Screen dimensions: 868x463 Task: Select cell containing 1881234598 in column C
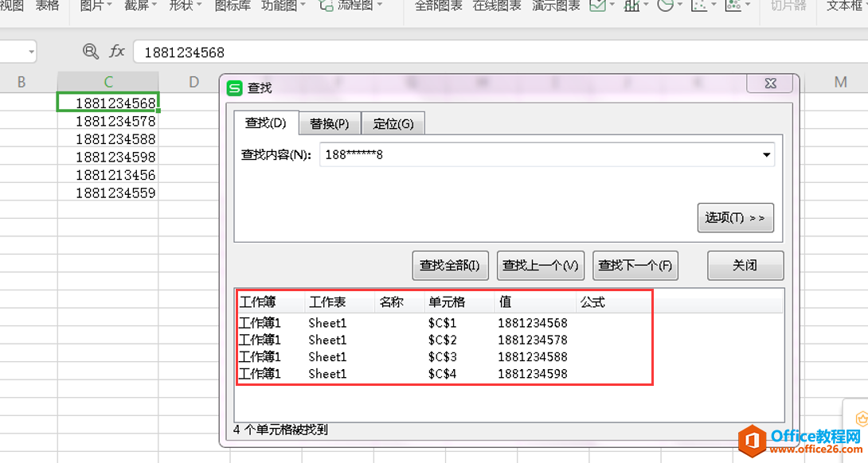point(108,157)
